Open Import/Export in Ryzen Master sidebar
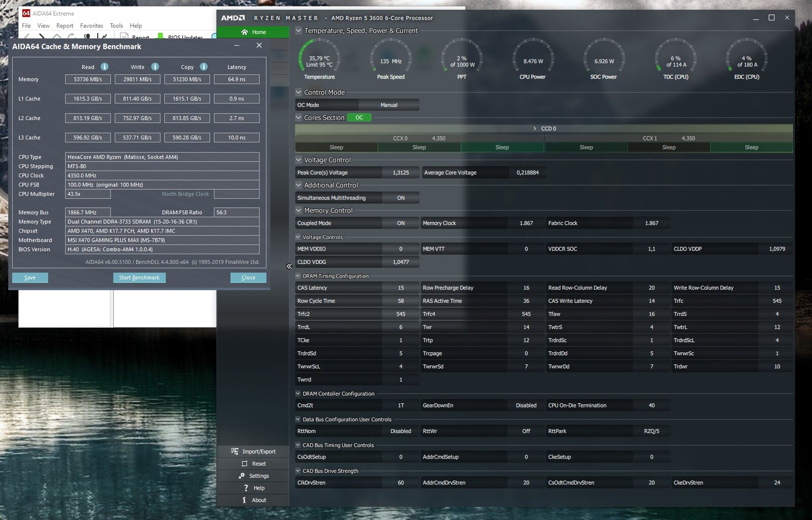Screen dimensions: 812x520 [x=253, y=452]
